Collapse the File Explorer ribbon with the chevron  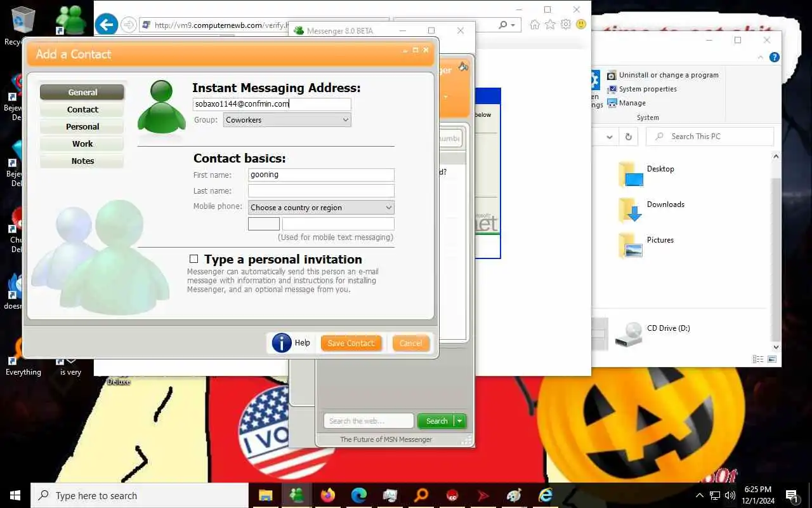[761, 57]
